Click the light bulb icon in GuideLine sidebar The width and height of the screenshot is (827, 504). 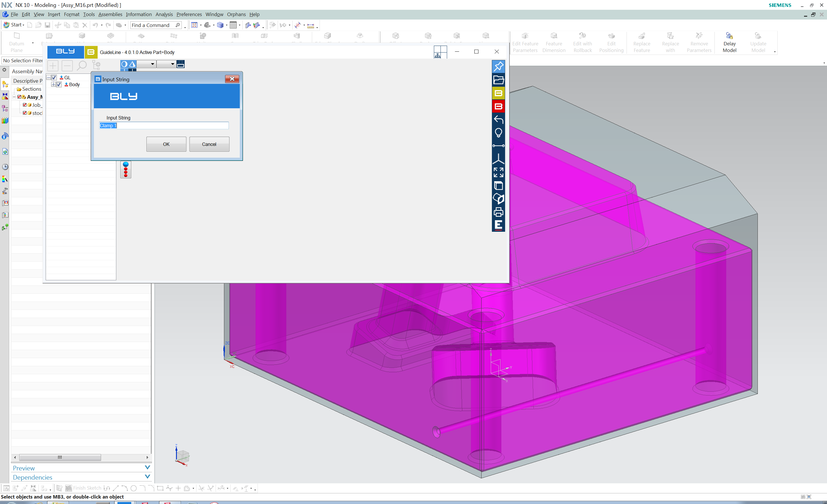(498, 133)
